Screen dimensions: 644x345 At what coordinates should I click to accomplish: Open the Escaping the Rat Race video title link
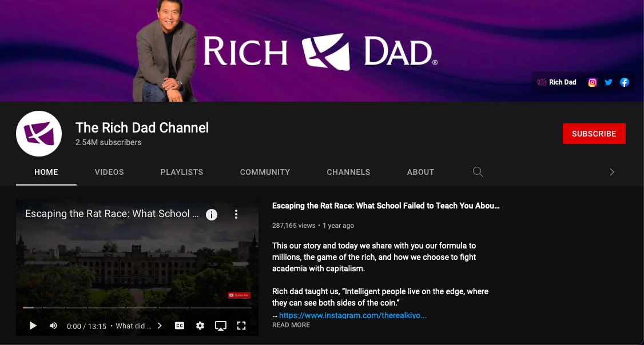pos(385,206)
